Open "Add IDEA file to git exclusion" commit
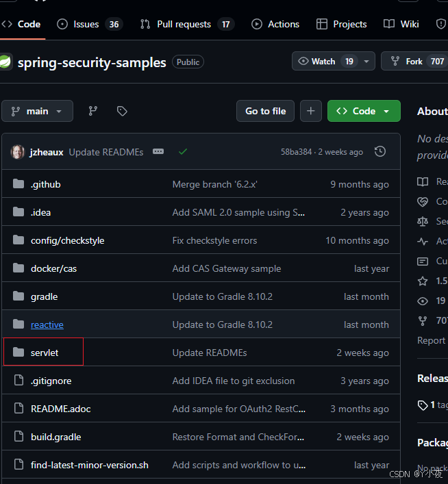 click(234, 381)
